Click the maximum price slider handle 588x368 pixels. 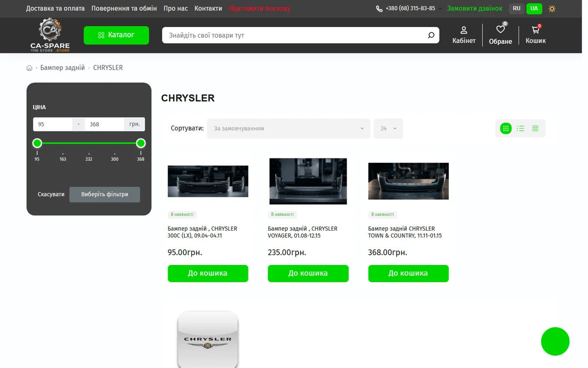point(141,143)
